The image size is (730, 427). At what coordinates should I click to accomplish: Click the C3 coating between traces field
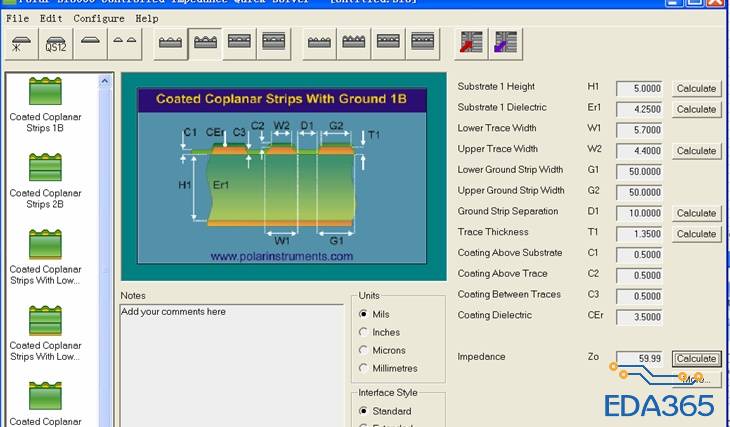(639, 296)
